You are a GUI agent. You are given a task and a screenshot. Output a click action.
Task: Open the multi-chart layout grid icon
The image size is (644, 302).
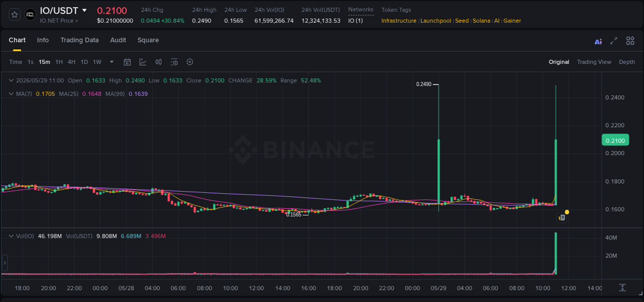coord(630,41)
